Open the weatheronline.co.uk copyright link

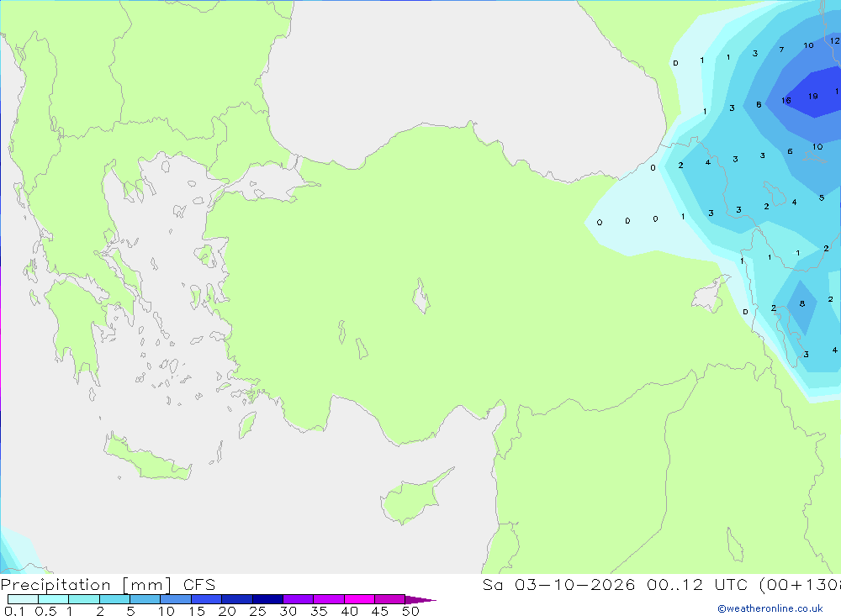pyautogui.click(x=770, y=608)
